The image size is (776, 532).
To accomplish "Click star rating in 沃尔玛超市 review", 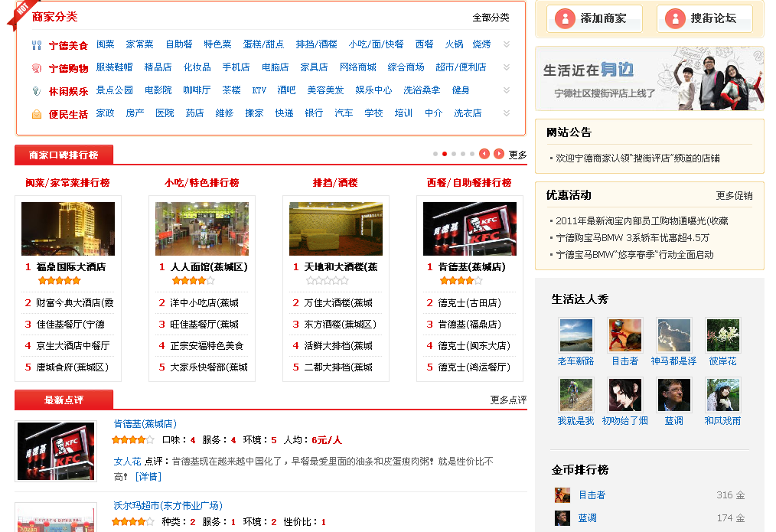I will coord(132,521).
